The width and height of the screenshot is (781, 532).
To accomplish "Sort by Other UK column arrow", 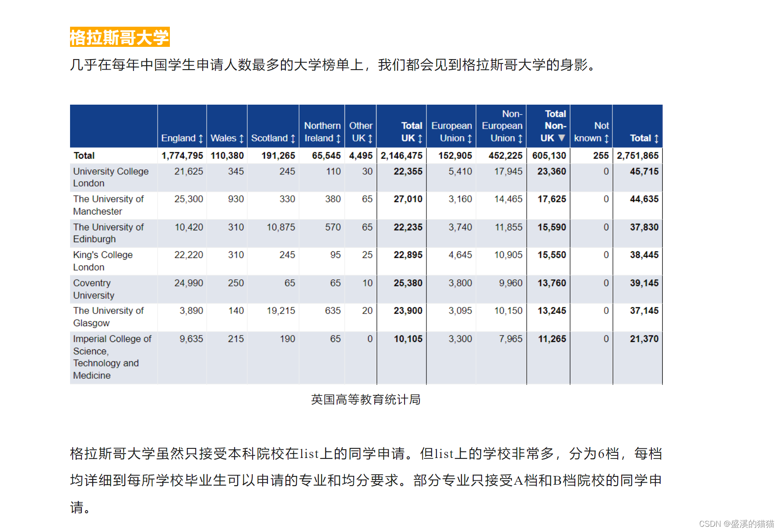I will coord(370,139).
